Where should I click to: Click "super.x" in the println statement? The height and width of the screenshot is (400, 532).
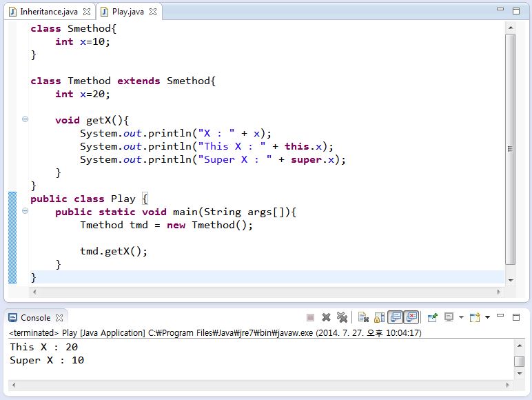[x=312, y=160]
